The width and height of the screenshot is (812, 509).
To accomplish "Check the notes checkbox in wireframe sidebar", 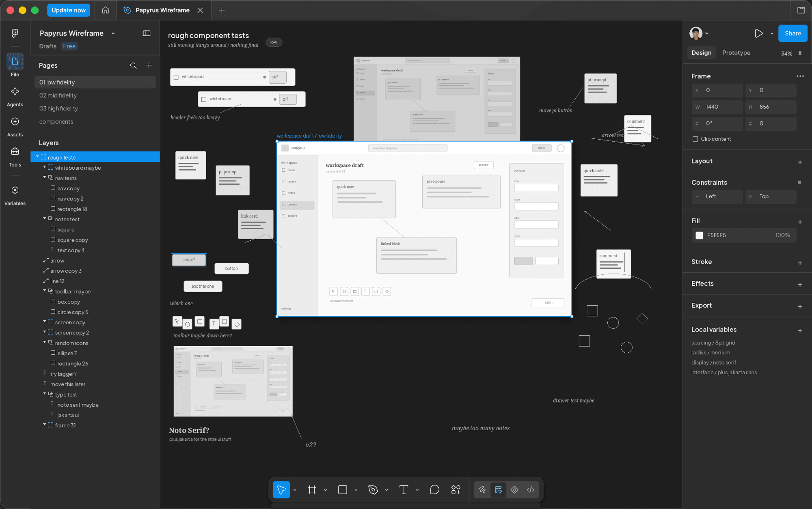I will (284, 193).
